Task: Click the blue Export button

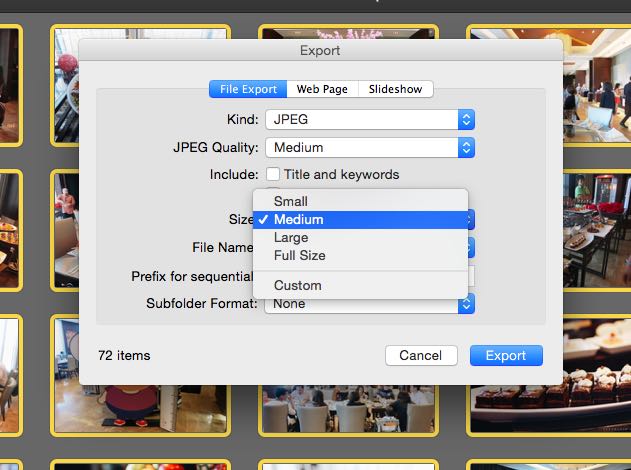Action: (x=506, y=355)
